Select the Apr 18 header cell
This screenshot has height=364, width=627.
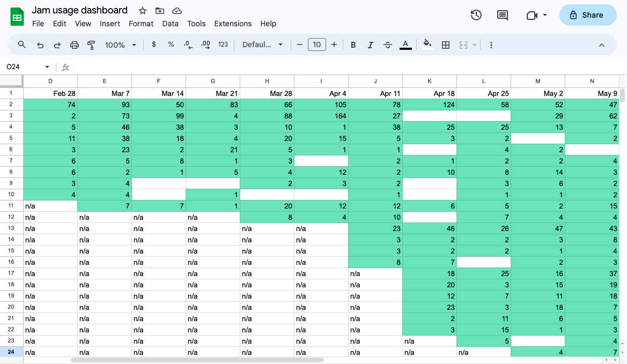tap(430, 93)
